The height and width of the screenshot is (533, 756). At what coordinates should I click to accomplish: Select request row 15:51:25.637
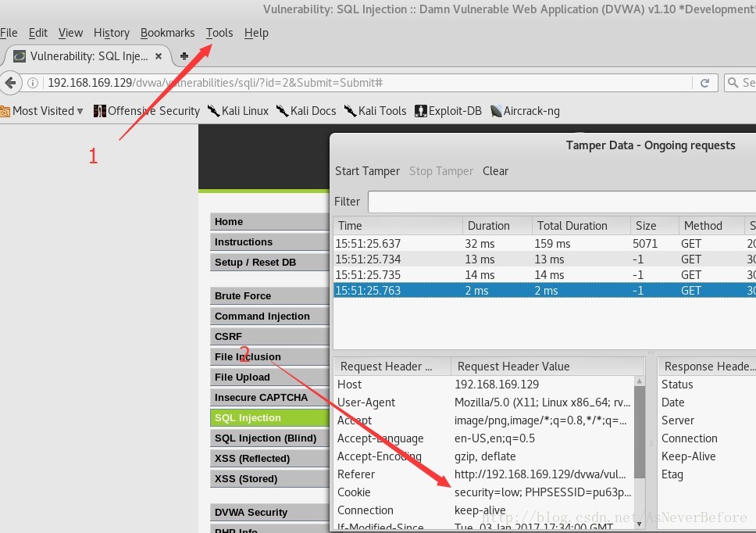click(545, 244)
